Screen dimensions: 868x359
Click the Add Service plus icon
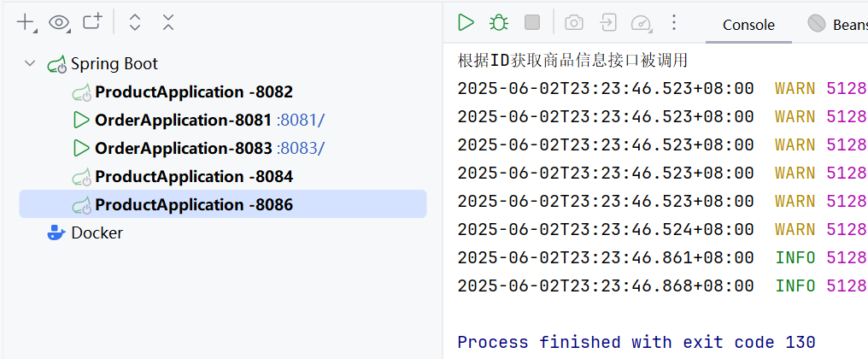(x=25, y=23)
